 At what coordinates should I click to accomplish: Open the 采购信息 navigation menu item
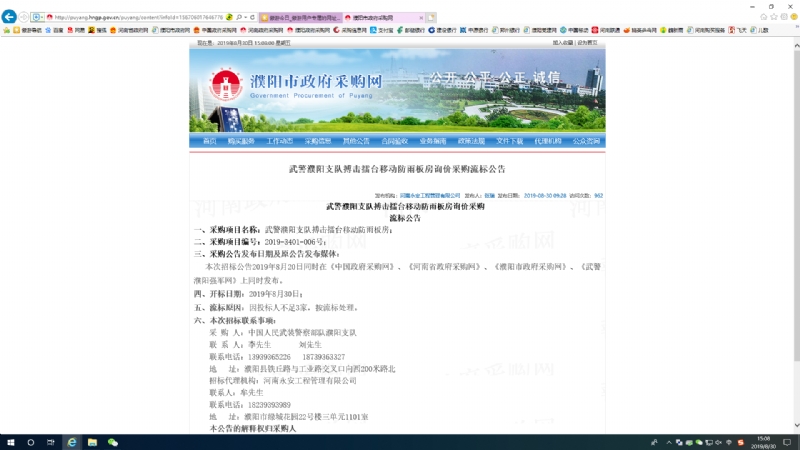click(318, 141)
